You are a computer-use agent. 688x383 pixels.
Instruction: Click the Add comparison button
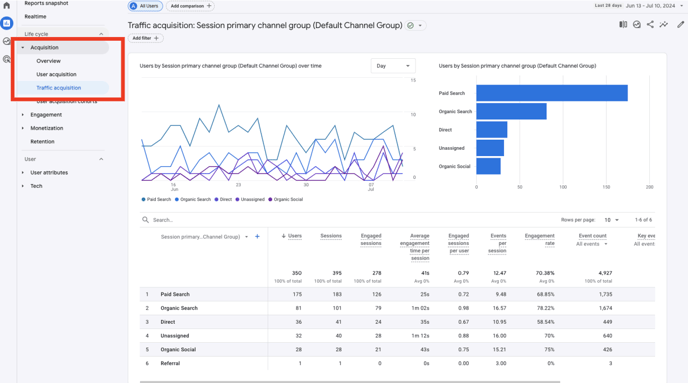191,6
